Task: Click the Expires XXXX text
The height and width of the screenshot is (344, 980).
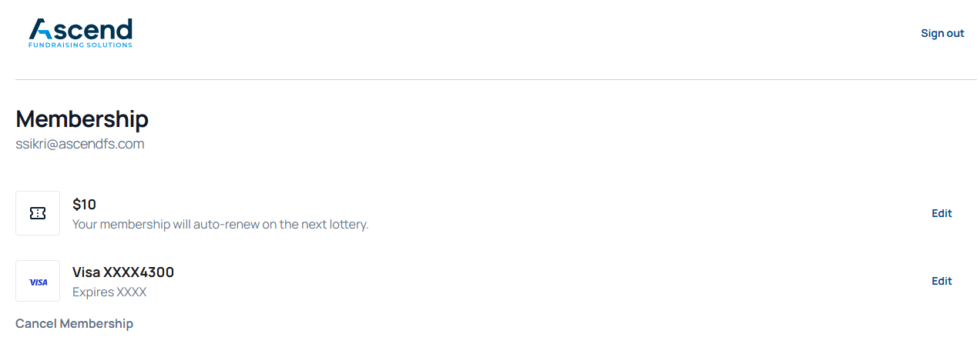Action: (109, 292)
